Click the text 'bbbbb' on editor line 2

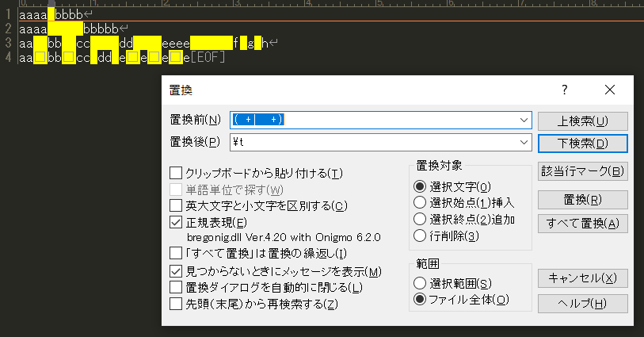pyautogui.click(x=101, y=29)
